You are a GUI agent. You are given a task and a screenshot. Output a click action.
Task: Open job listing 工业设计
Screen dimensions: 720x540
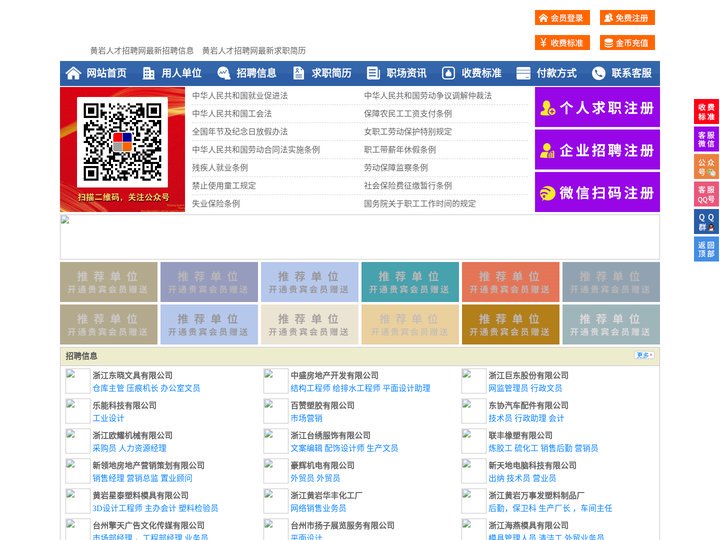click(x=108, y=418)
